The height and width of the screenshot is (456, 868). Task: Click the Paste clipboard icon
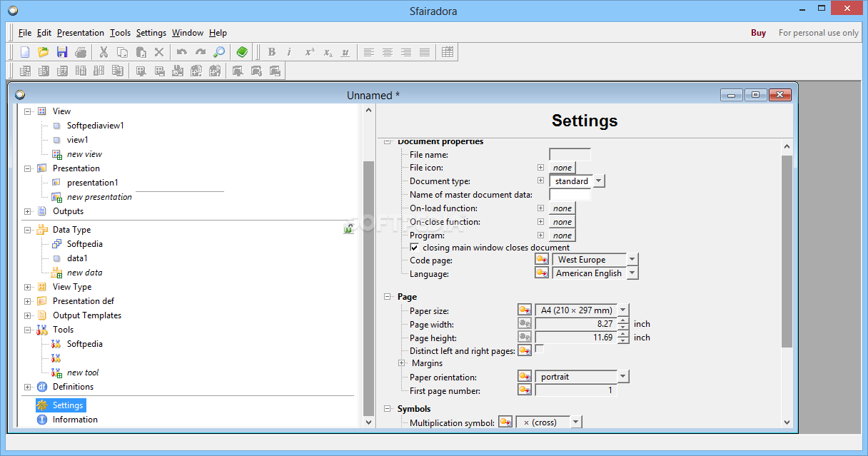coord(141,52)
